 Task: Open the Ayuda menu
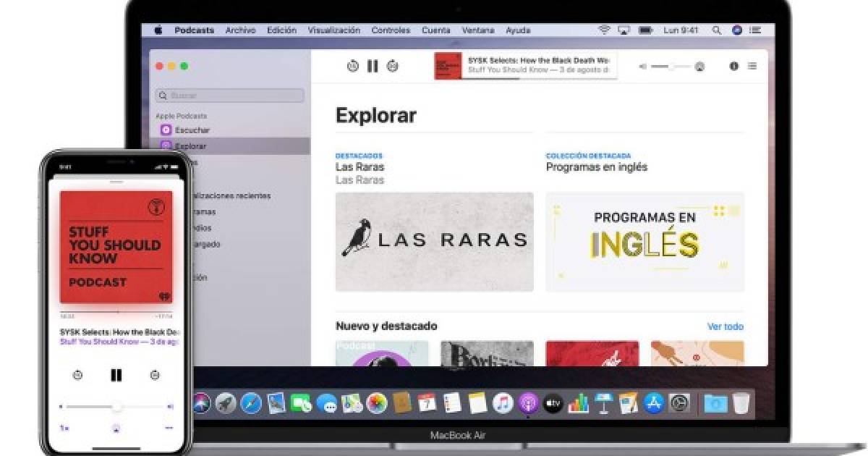[x=517, y=30]
